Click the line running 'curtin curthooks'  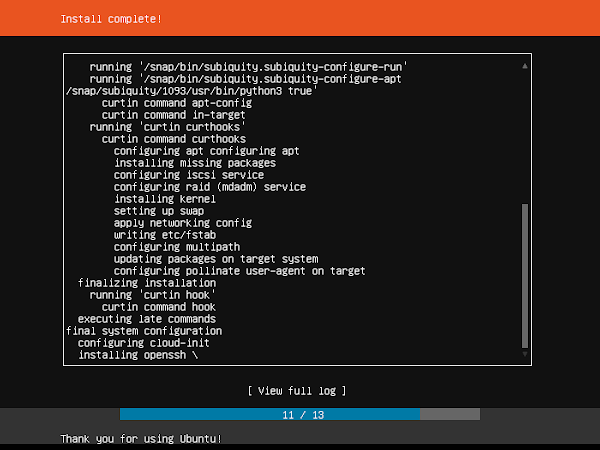(168, 127)
